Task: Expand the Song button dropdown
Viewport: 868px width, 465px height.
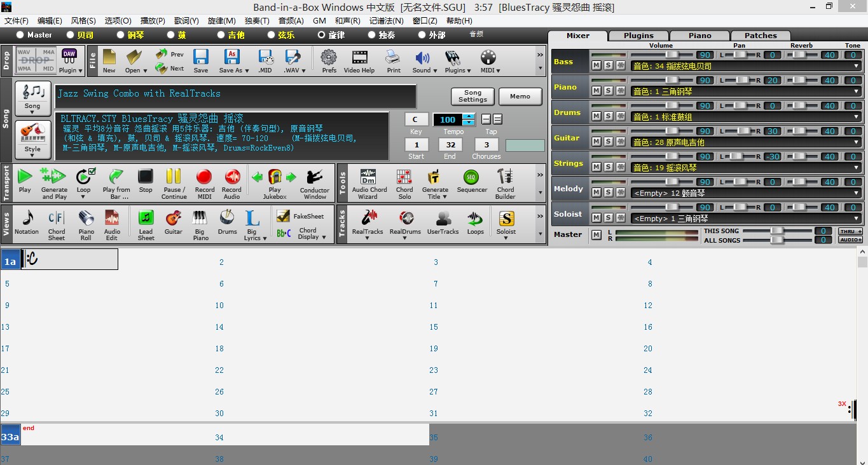Action: click(32, 112)
